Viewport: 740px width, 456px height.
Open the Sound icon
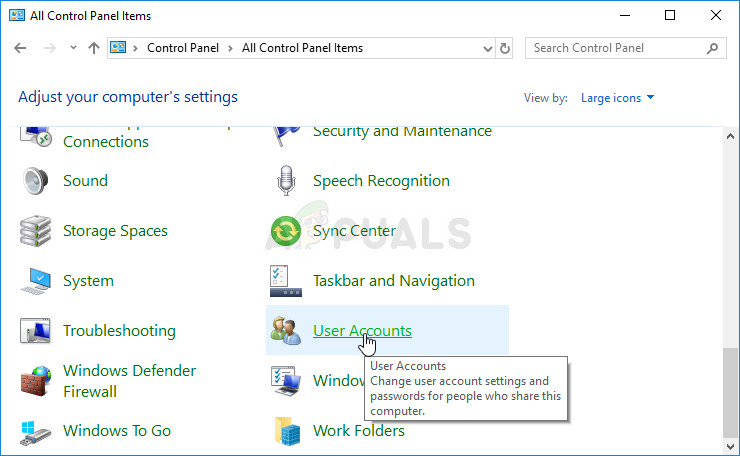(35, 181)
